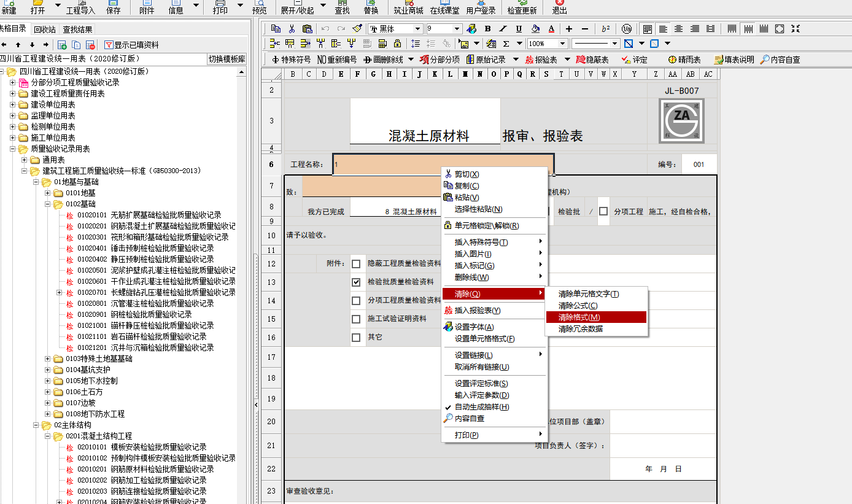Viewport: 852px width, 504px height.
Task: Check the 分项工程 checkbox in row 8
Action: pos(603,211)
